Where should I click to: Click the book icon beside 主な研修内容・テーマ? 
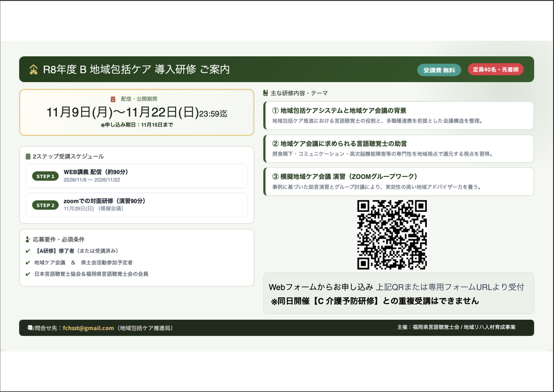tap(266, 93)
